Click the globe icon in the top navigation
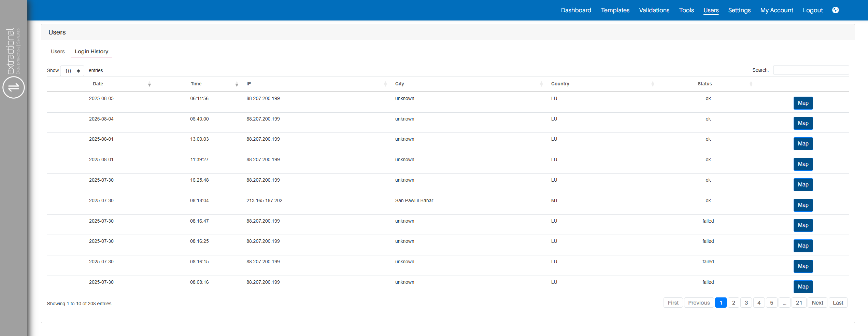The image size is (868, 336). point(835,10)
